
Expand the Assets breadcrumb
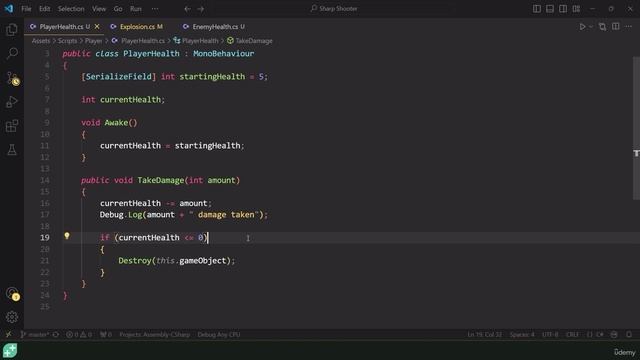tap(41, 41)
